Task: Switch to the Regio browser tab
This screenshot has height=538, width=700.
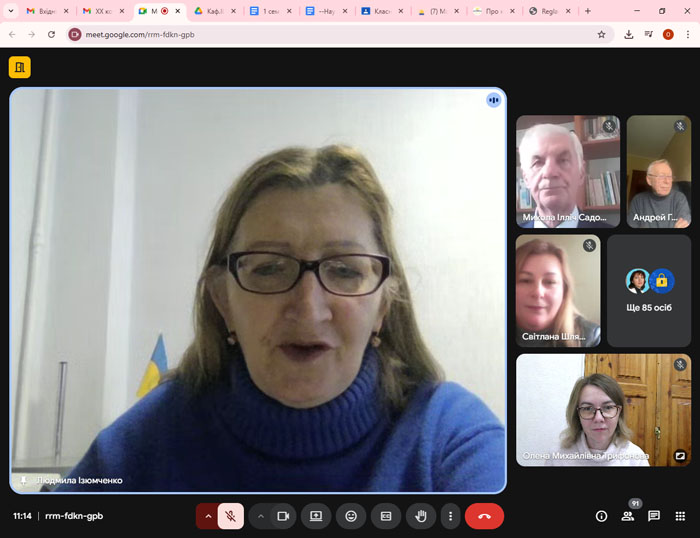Action: (547, 11)
